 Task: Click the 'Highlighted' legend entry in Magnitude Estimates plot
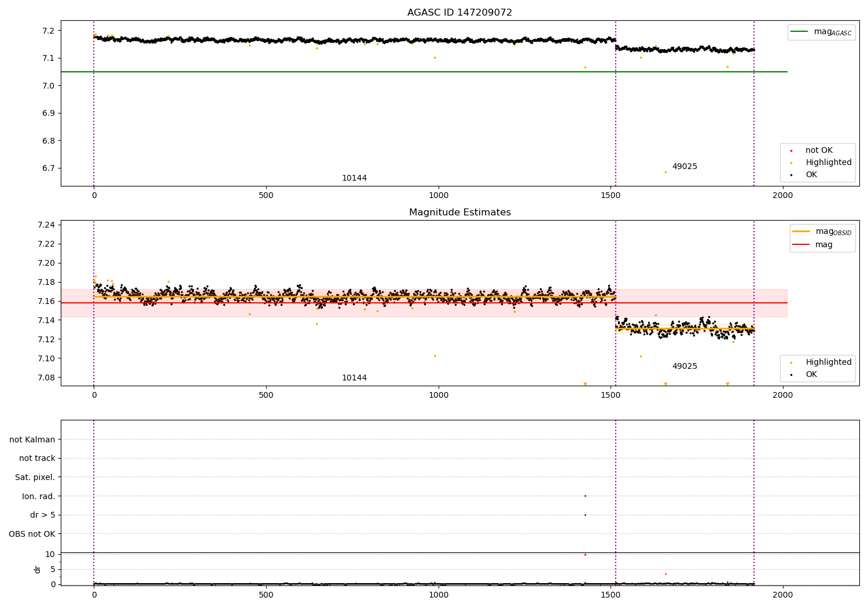point(816,362)
